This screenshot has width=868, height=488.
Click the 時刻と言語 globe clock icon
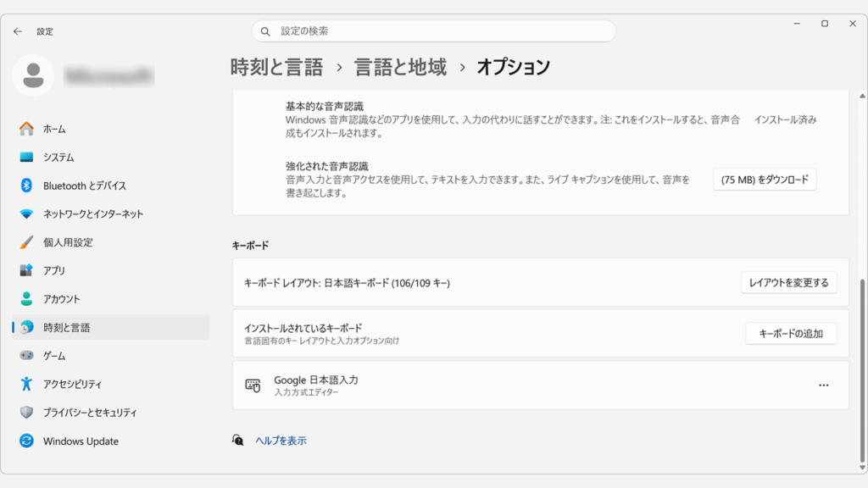point(26,327)
